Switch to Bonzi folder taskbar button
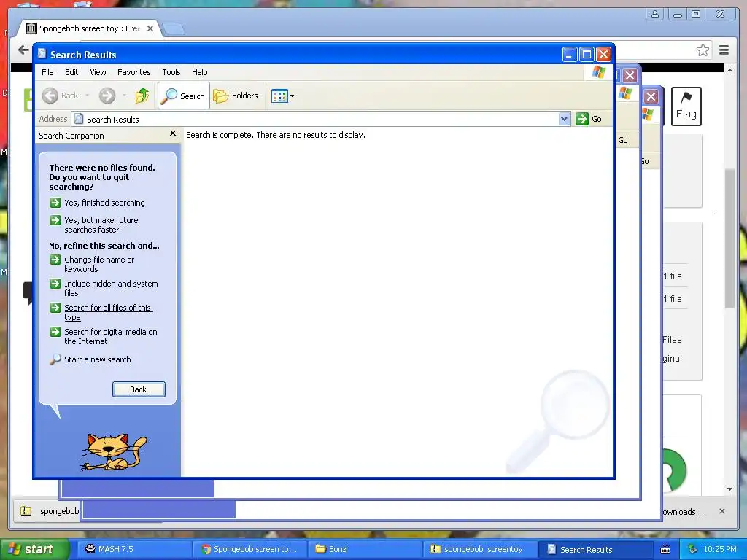 (365, 550)
